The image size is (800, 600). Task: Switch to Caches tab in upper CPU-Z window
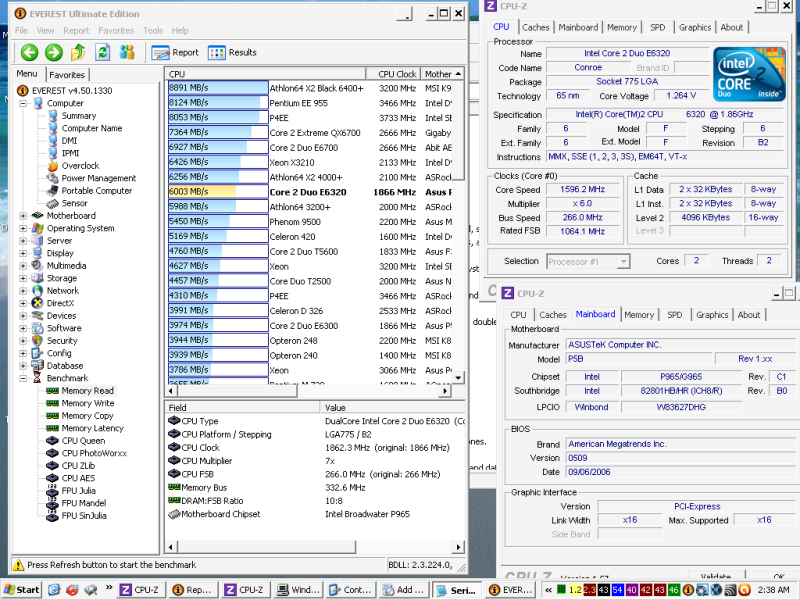[536, 28]
